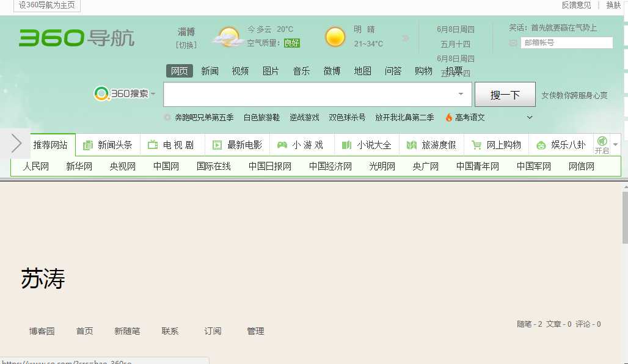Click the newspaper icon on 新闻头条 tab
The height and width of the screenshot is (364, 628).
[87, 145]
